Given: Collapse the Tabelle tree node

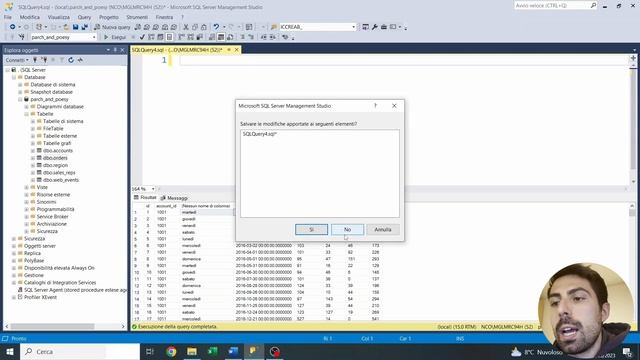Looking at the screenshot, I should click(x=27, y=114).
